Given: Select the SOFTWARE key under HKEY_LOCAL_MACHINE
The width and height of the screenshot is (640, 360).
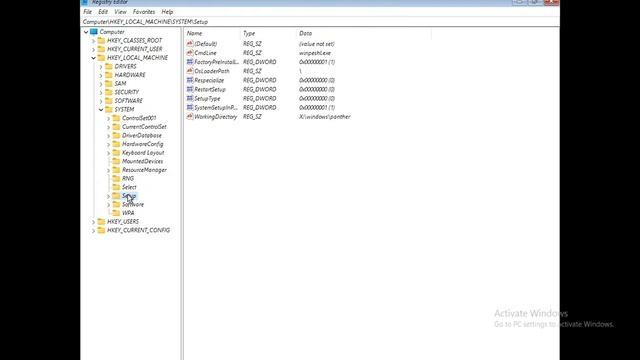Looking at the screenshot, I should point(129,101).
